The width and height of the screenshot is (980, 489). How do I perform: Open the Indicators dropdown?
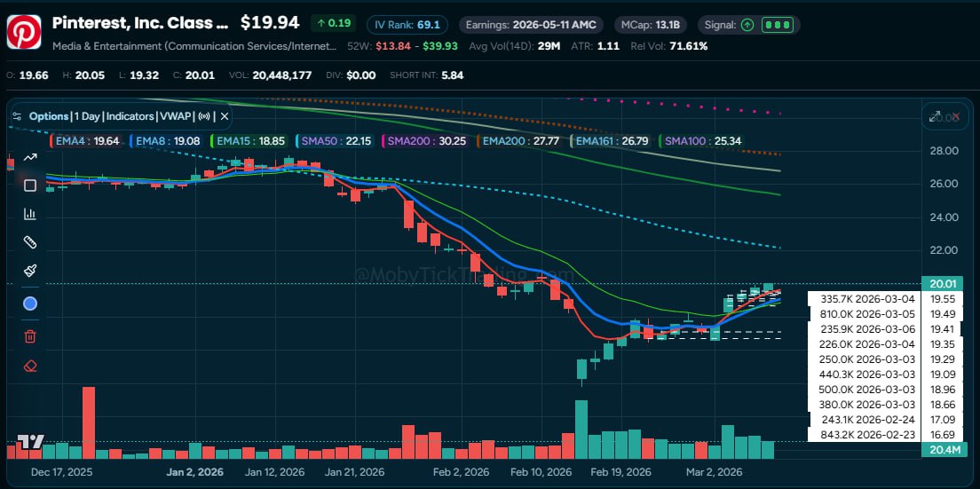point(130,116)
